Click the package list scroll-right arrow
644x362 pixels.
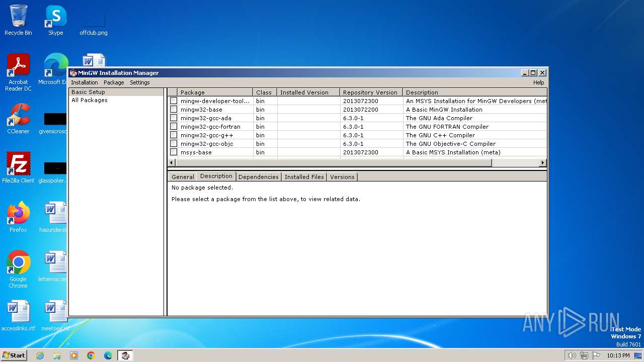pyautogui.click(x=542, y=162)
